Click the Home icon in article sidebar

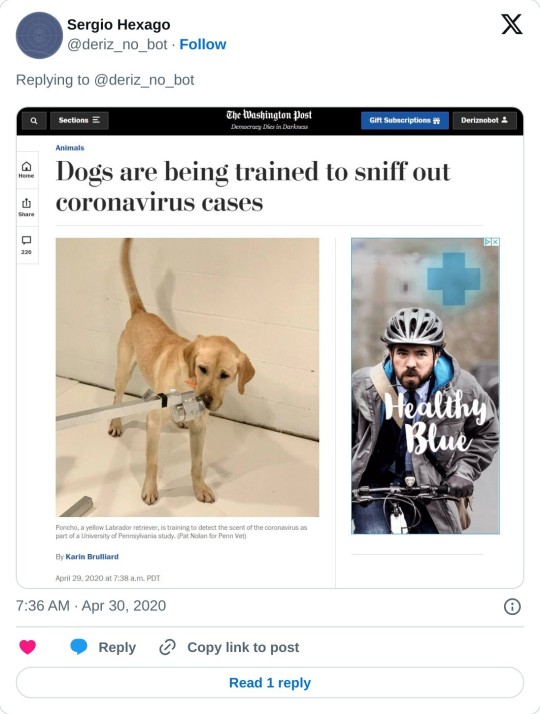[x=26, y=169]
